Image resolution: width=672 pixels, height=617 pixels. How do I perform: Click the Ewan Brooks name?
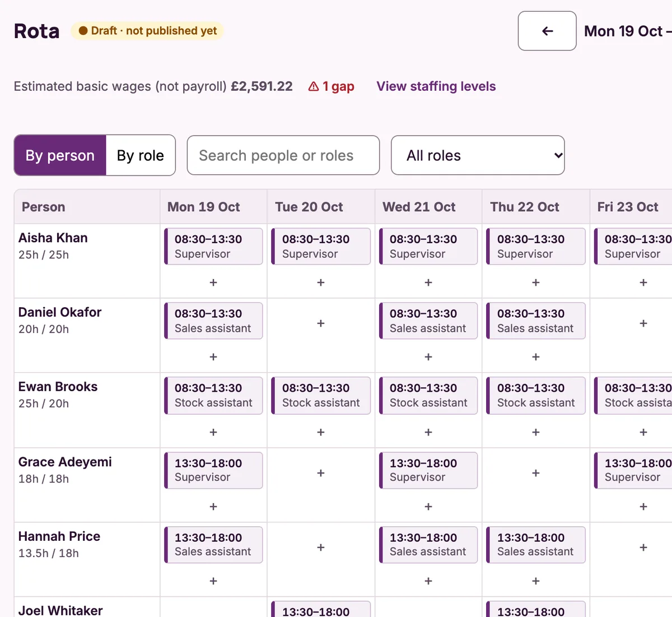(x=58, y=387)
